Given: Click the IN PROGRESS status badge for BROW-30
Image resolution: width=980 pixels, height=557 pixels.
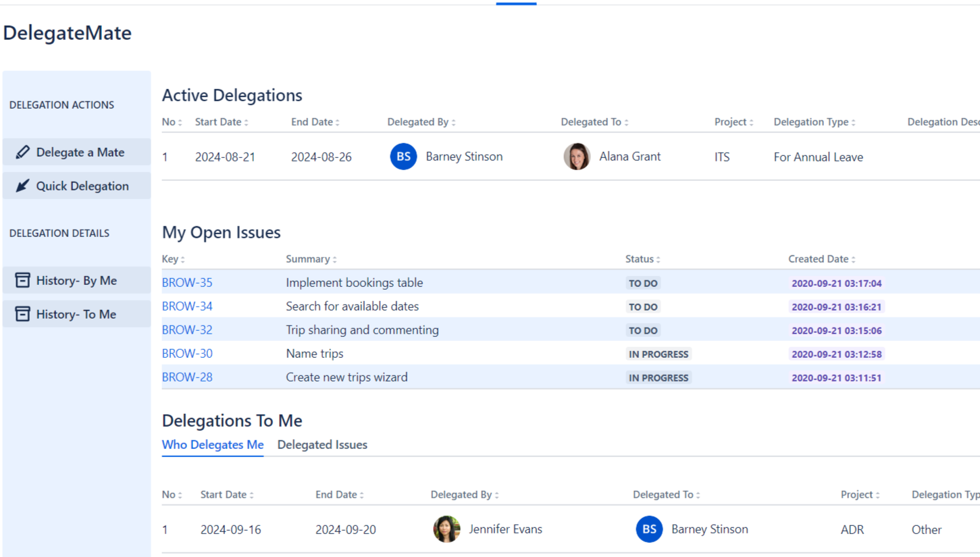Looking at the screenshot, I should 658,353.
